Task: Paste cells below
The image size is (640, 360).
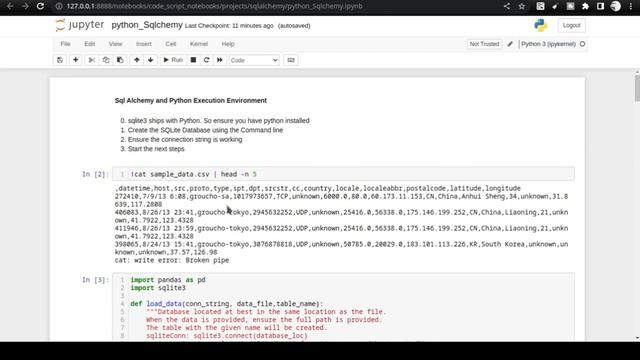Action: [x=120, y=60]
